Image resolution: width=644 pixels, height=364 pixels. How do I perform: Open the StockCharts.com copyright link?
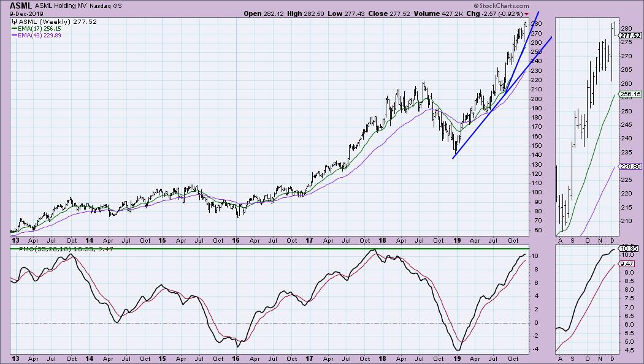pyautogui.click(x=501, y=6)
